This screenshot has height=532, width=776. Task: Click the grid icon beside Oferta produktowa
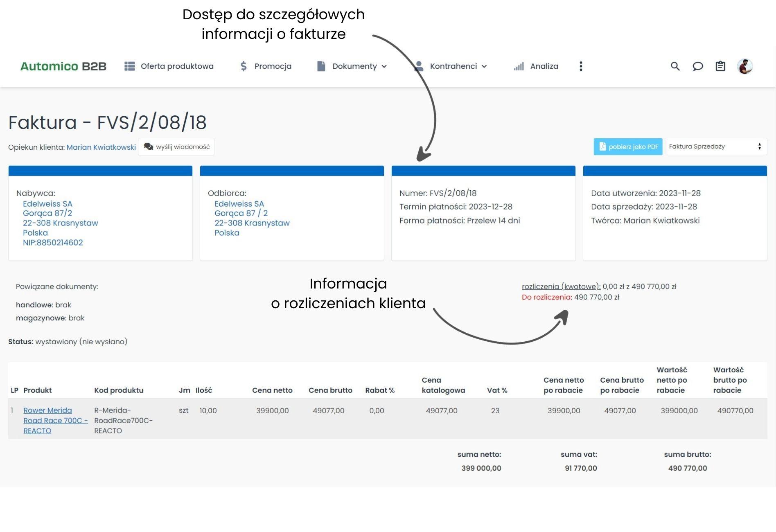(x=129, y=66)
